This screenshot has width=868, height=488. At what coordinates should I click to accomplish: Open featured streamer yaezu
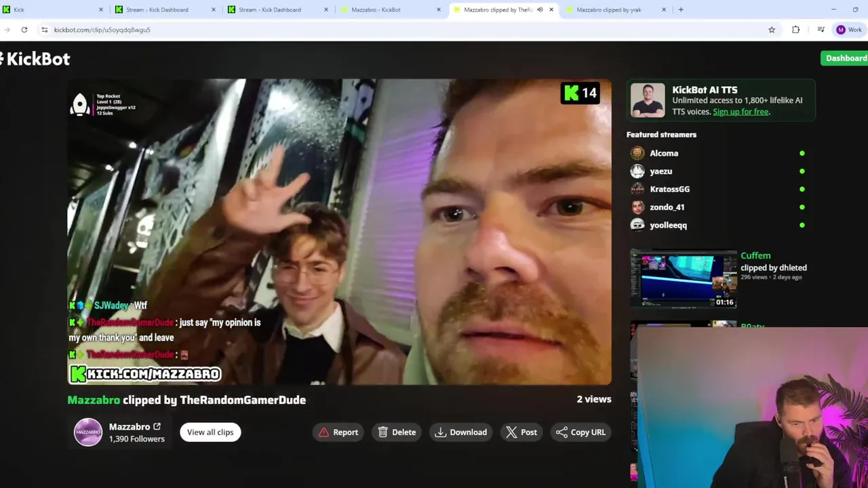pyautogui.click(x=660, y=171)
